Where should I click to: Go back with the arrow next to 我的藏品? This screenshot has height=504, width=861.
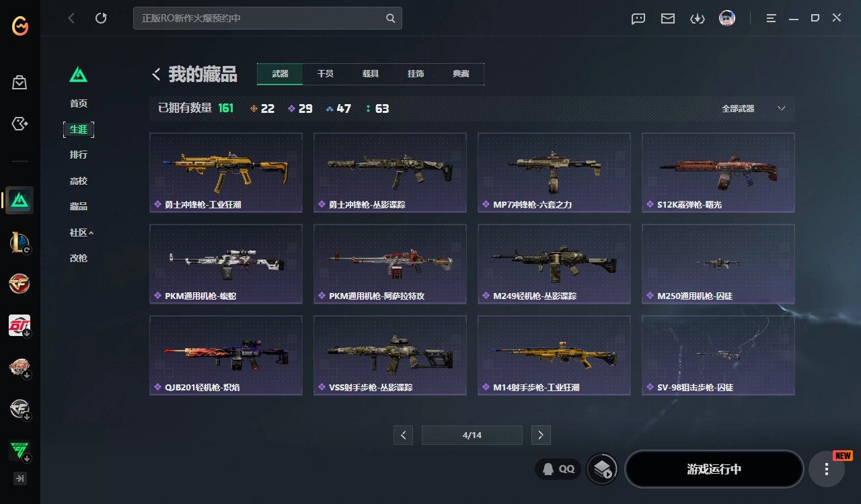pyautogui.click(x=156, y=74)
